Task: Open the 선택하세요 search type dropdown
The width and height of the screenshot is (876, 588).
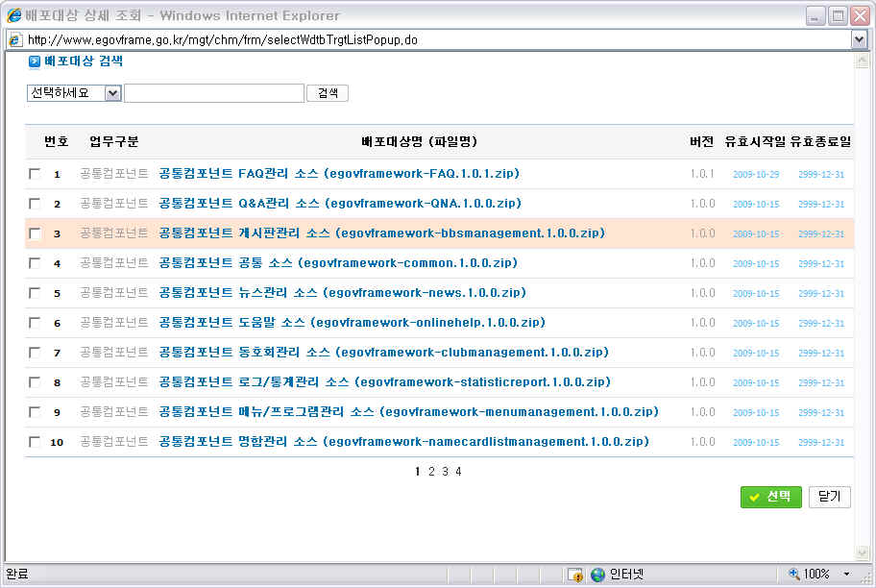Action: pyautogui.click(x=112, y=93)
